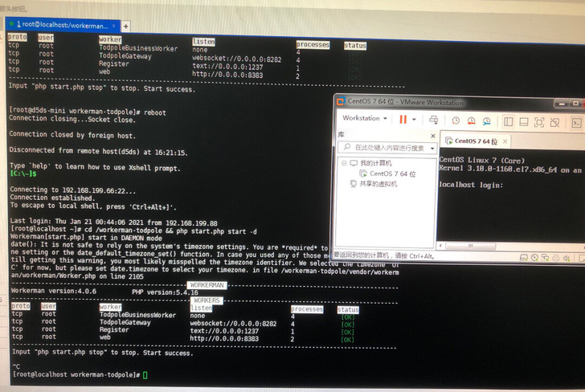
Task: Click the network adapter status icon in VMware
Action: pyautogui.click(x=545, y=258)
